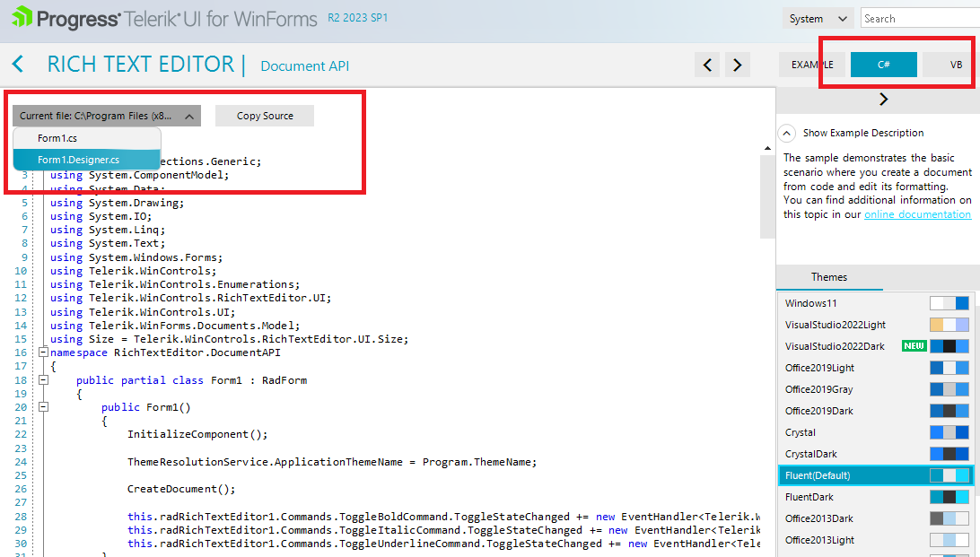This screenshot has width=980, height=557.
Task: Select the Fluent(Default) theme
Action: (875, 475)
